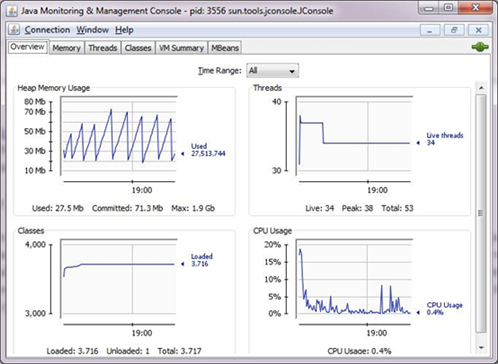Click the 'Total: 3,717' text

point(179,351)
